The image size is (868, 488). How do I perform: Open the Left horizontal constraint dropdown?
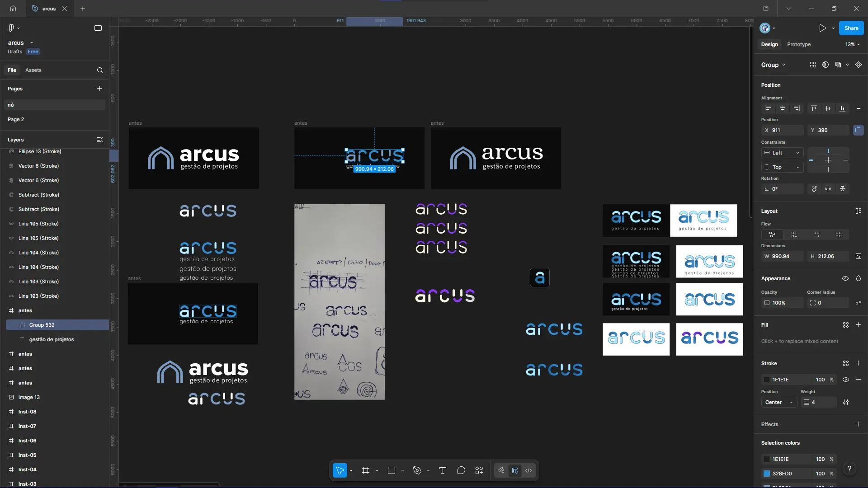(x=782, y=153)
